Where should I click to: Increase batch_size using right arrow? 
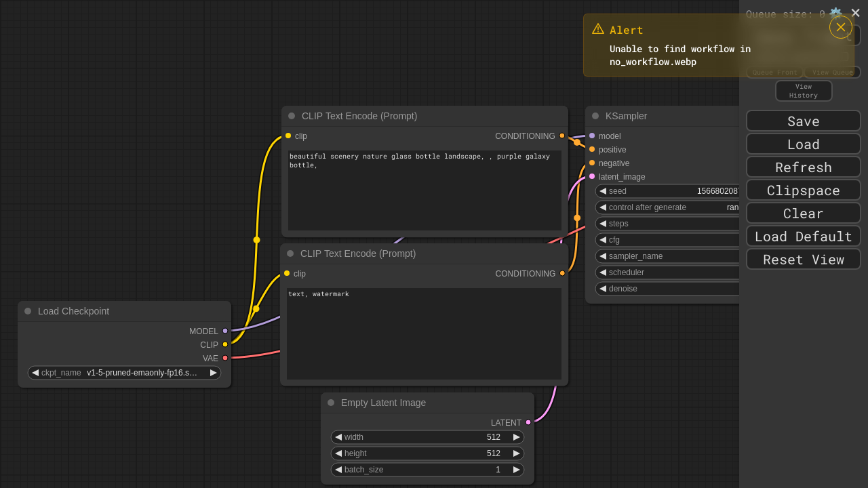click(x=517, y=470)
